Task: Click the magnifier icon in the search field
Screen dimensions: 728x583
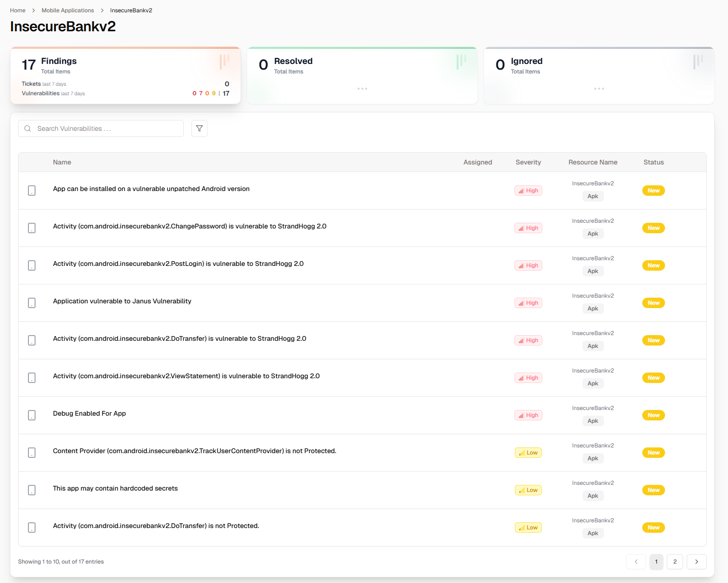Action: (27, 128)
